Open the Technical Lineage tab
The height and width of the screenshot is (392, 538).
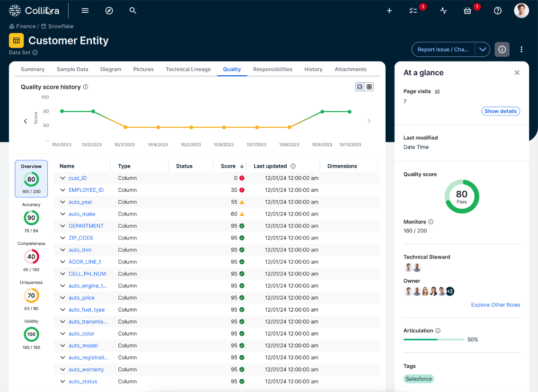(188, 69)
